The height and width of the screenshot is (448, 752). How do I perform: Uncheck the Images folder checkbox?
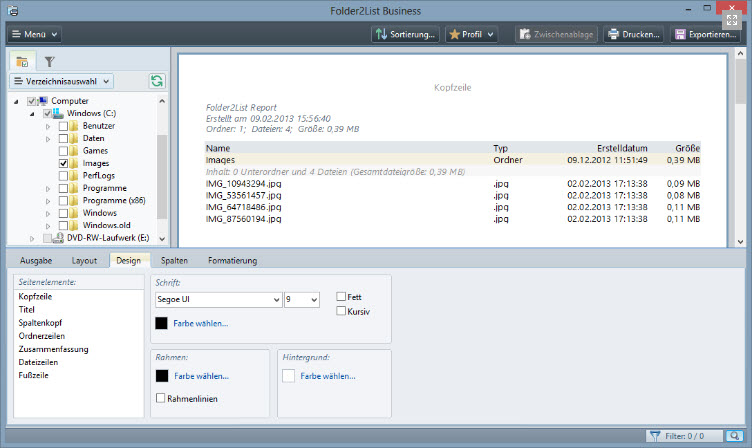point(64,163)
